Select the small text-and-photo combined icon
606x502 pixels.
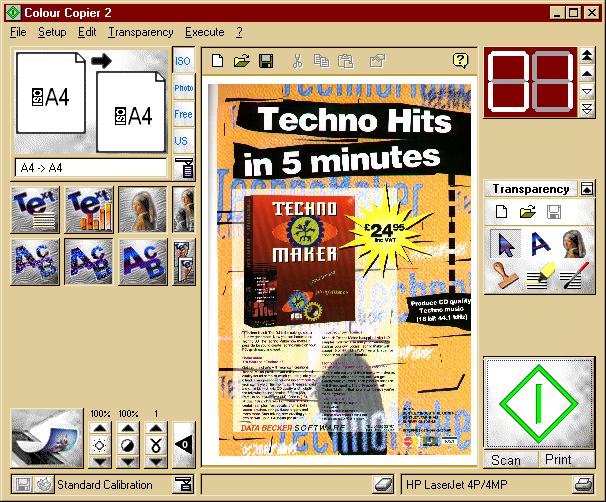click(184, 262)
